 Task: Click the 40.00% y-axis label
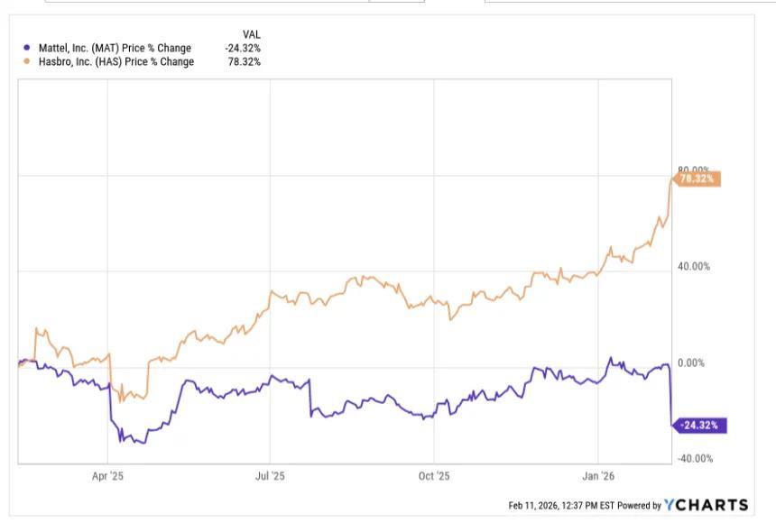coord(694,267)
